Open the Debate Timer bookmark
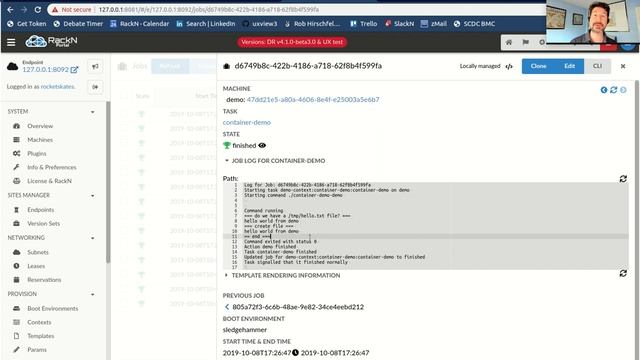Screen dimensions: 640x360 point(78,24)
